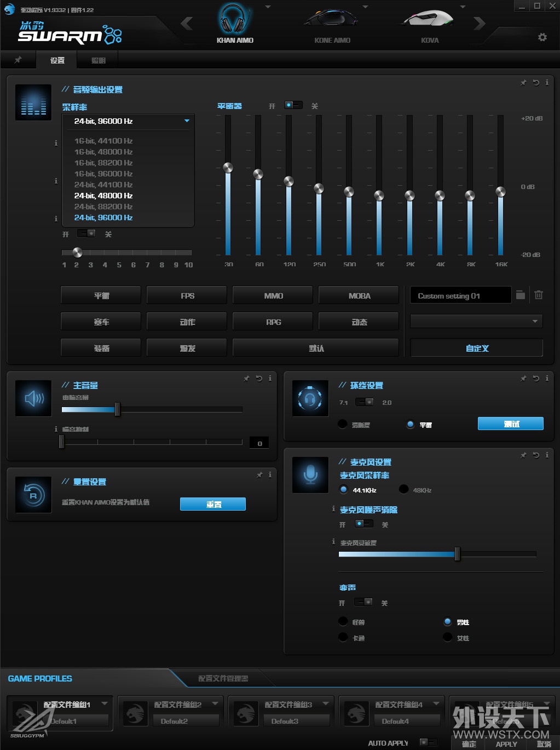Select 48KHz microphone sample rate
This screenshot has width=560, height=750.
click(403, 489)
